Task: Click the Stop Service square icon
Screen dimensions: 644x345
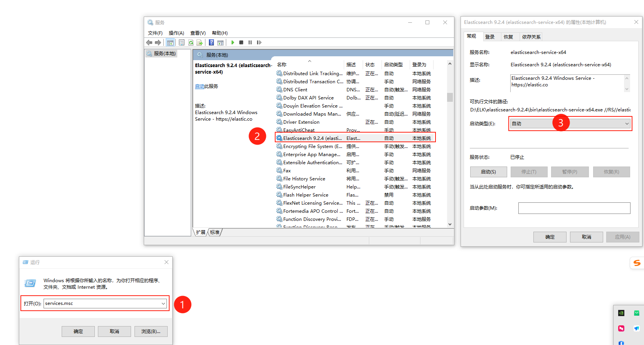Action: (x=241, y=42)
